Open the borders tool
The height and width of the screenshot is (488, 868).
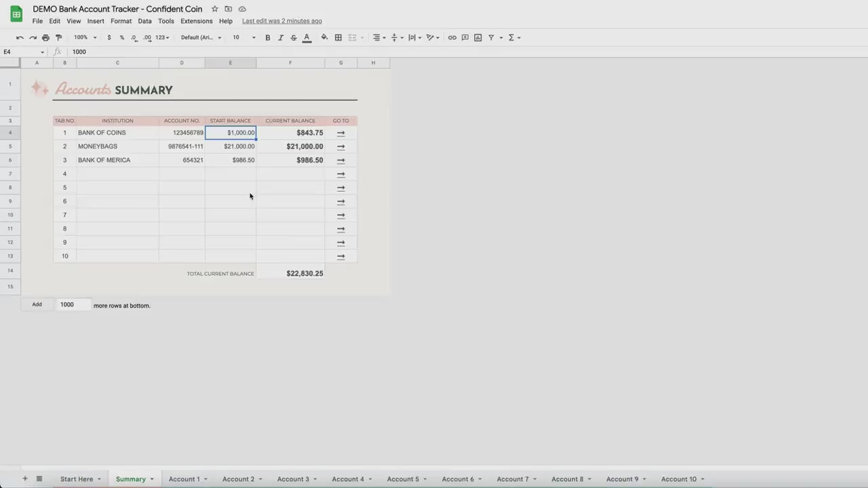338,38
